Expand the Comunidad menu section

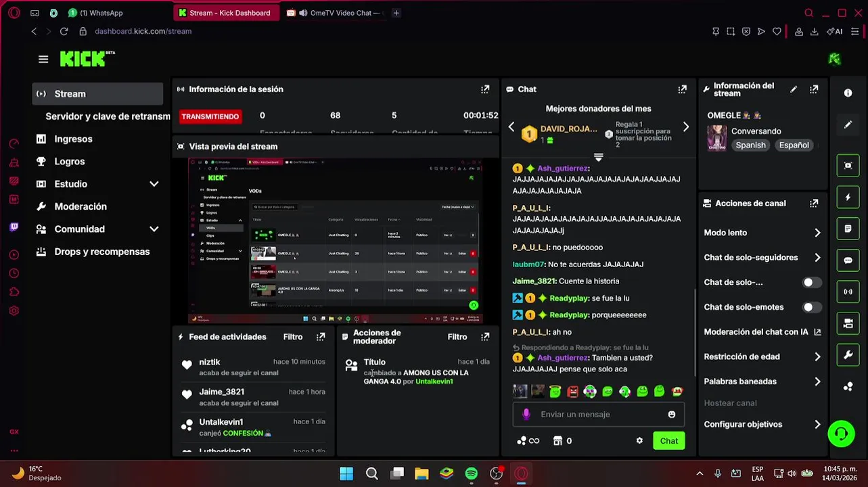(154, 229)
